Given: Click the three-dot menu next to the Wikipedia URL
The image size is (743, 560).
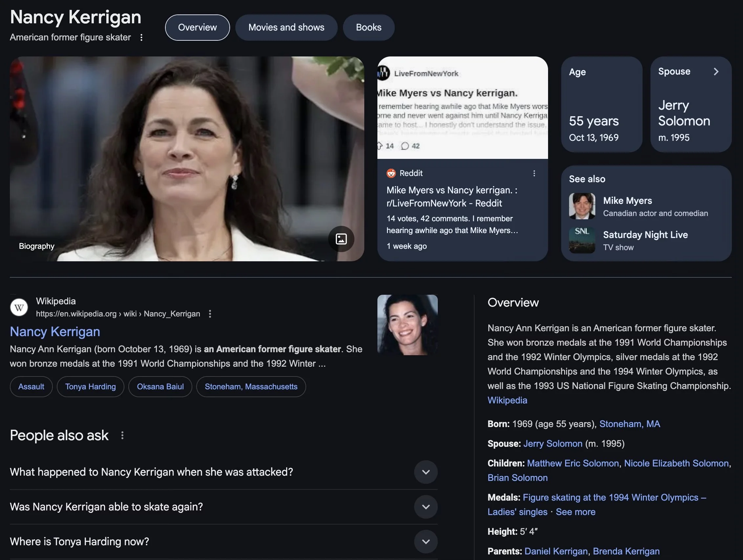Looking at the screenshot, I should (210, 314).
